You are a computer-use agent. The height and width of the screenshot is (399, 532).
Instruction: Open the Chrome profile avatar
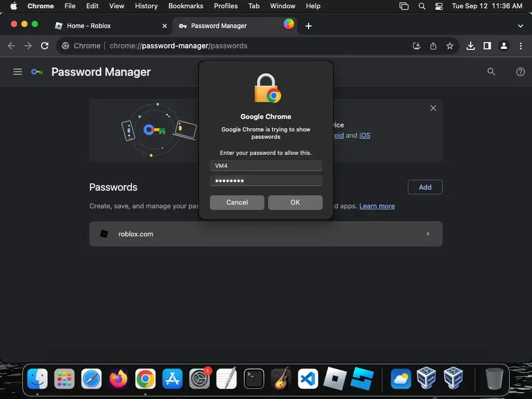click(504, 46)
